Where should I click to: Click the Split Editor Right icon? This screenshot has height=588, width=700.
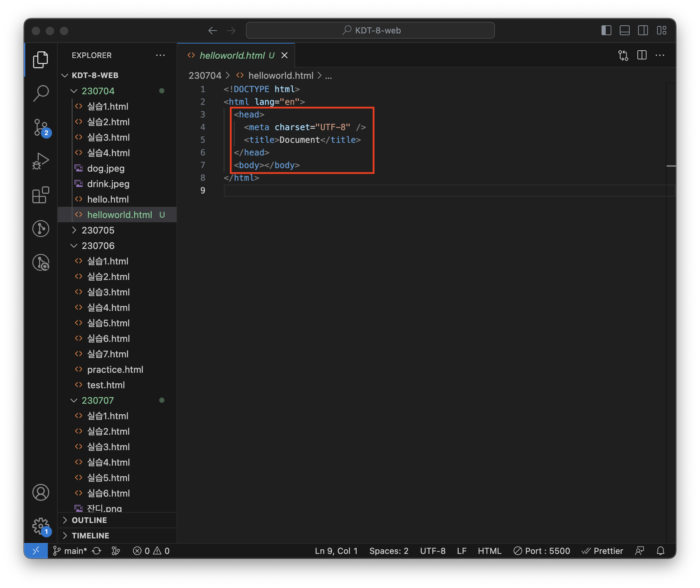(x=642, y=55)
